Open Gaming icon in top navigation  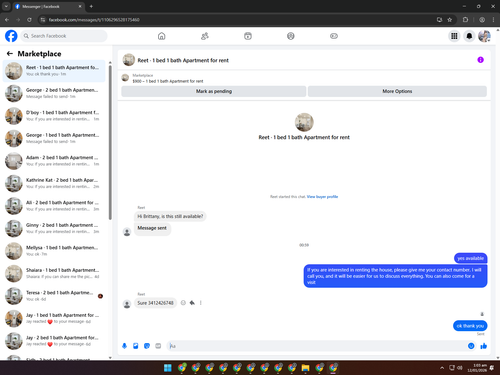(x=334, y=36)
